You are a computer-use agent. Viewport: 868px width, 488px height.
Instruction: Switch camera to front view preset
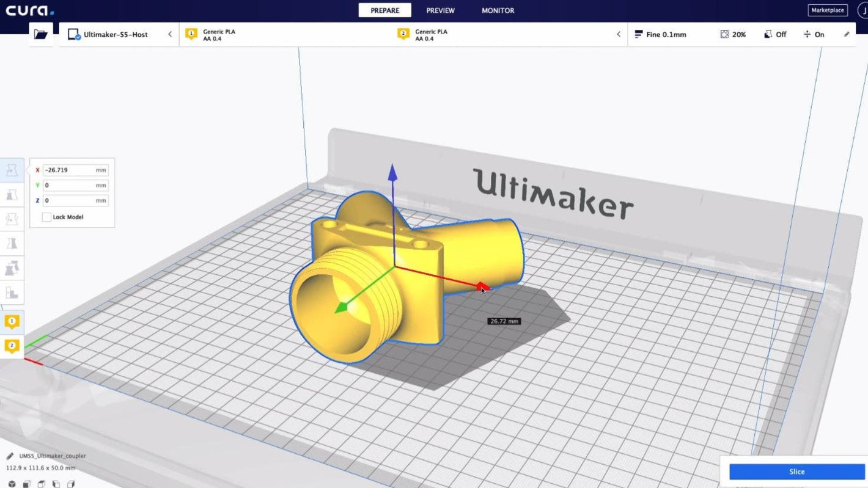point(26,483)
